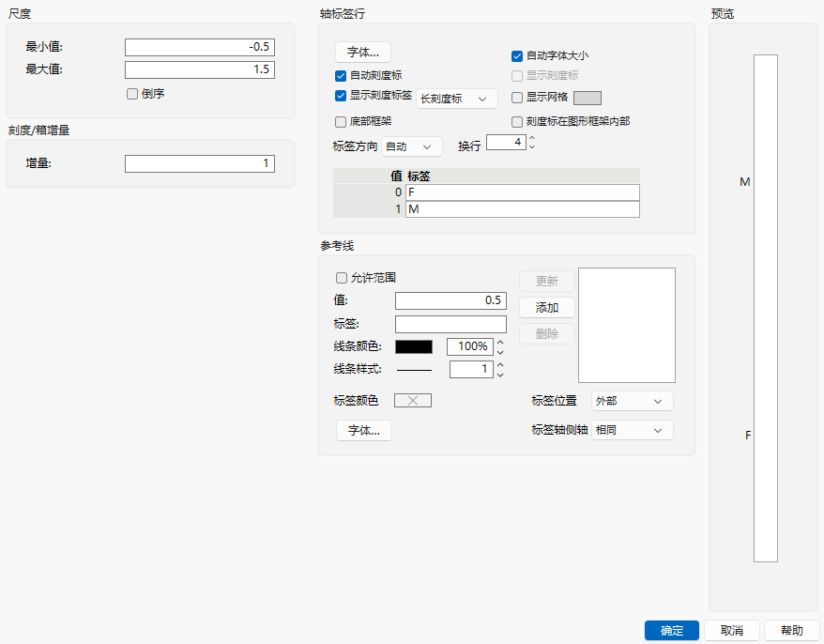
Task: Click the line width field showing 1
Action: coord(471,370)
